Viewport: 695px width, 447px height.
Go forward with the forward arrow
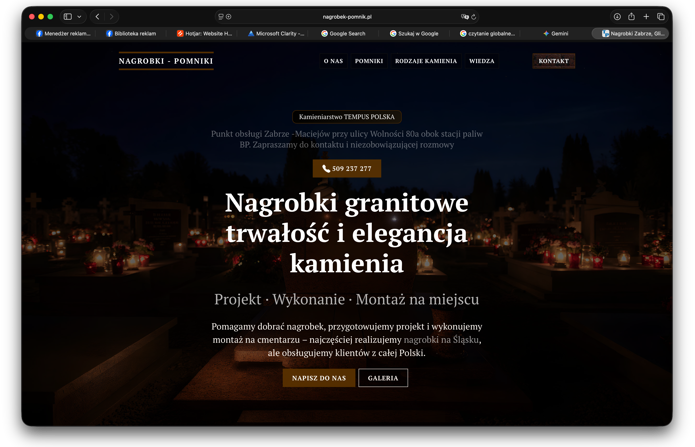pos(111,17)
